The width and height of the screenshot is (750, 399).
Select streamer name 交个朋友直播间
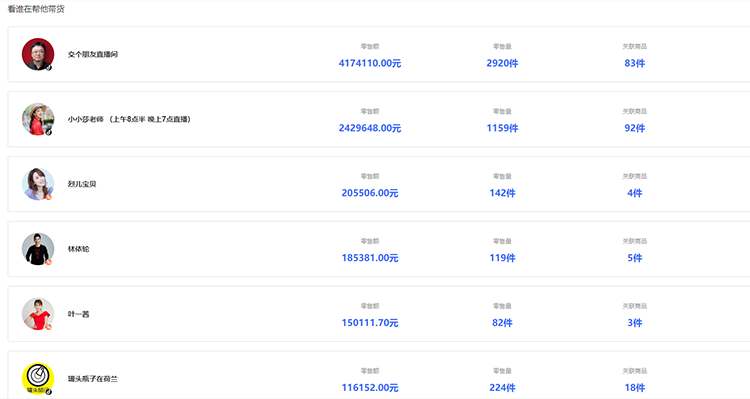click(93, 55)
